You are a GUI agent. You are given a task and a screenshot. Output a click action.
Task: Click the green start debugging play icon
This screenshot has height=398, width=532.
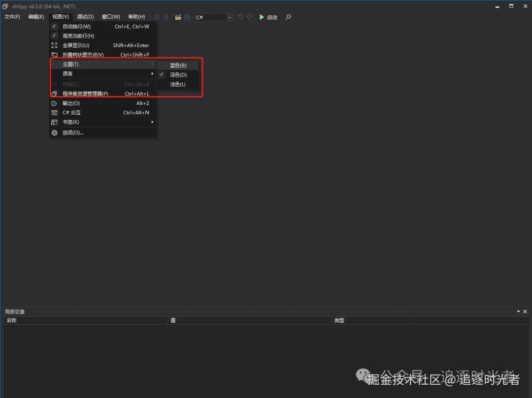[x=262, y=17]
